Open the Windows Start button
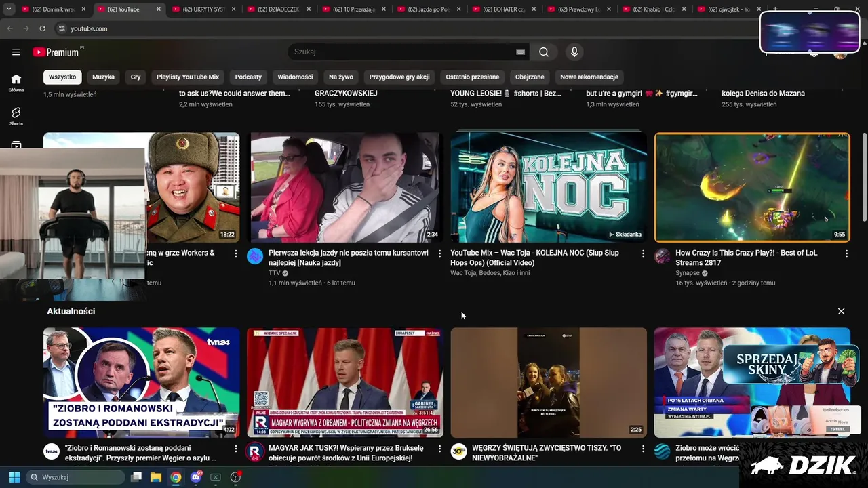This screenshot has width=868, height=488. click(x=14, y=477)
